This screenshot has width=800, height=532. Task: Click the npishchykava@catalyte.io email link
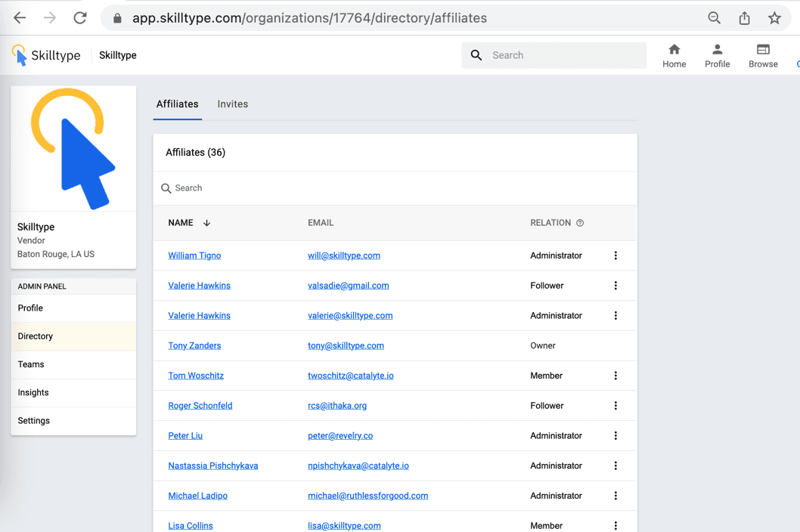tap(358, 466)
